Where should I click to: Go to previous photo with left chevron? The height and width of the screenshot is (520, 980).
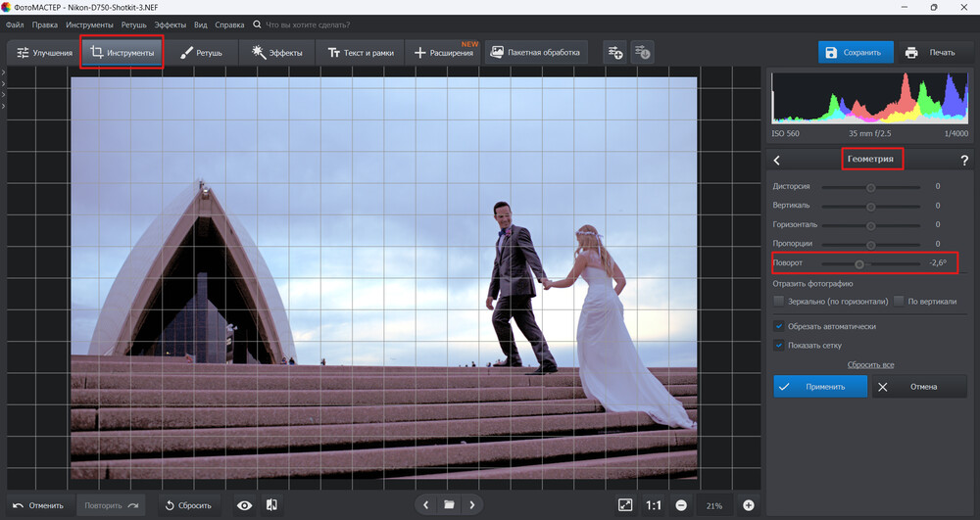point(425,505)
